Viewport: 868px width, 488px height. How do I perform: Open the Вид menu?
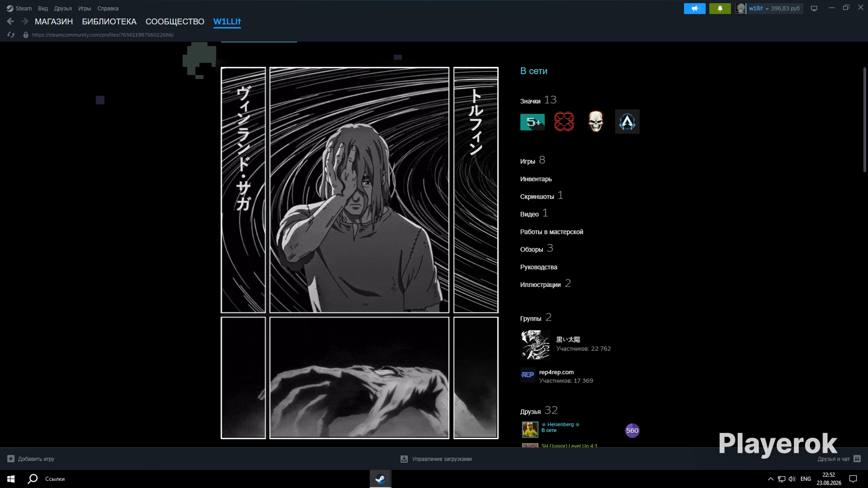pyautogui.click(x=43, y=8)
